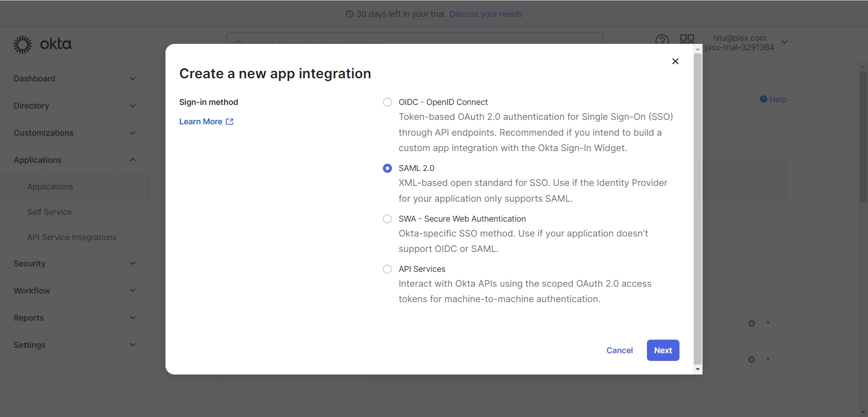Image resolution: width=868 pixels, height=417 pixels.
Task: Choose SWA - Secure Web Authentication
Action: (x=387, y=219)
